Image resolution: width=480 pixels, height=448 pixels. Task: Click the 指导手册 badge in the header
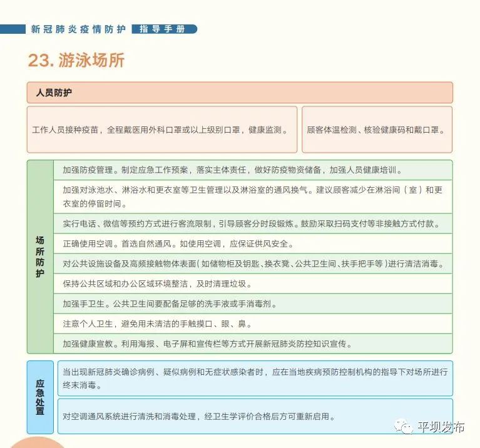tap(165, 29)
